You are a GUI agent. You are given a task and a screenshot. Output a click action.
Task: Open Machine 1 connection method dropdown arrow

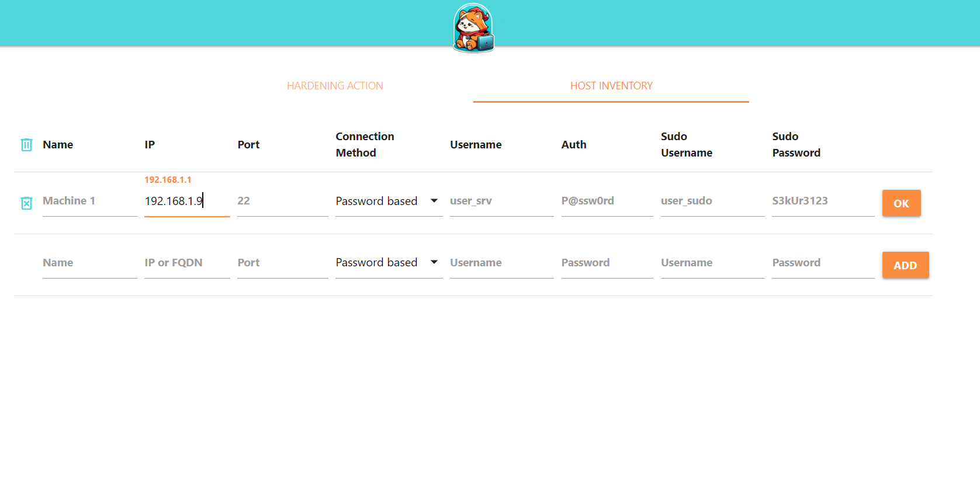[x=434, y=200]
